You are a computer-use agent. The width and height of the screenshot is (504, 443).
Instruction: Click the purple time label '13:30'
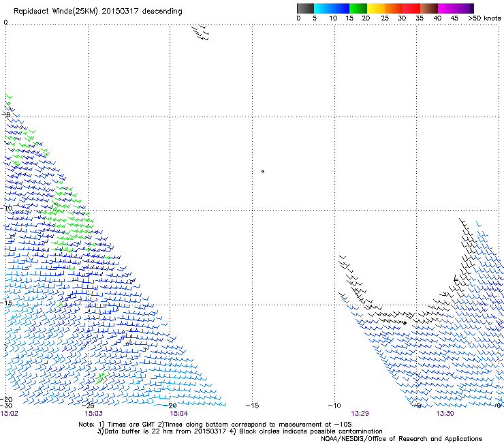tap(445, 414)
